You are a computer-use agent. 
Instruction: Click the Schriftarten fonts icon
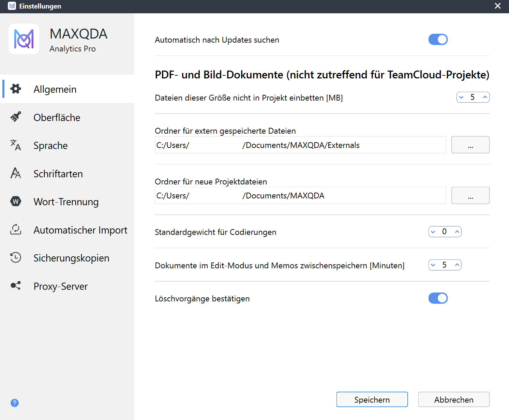(x=16, y=174)
